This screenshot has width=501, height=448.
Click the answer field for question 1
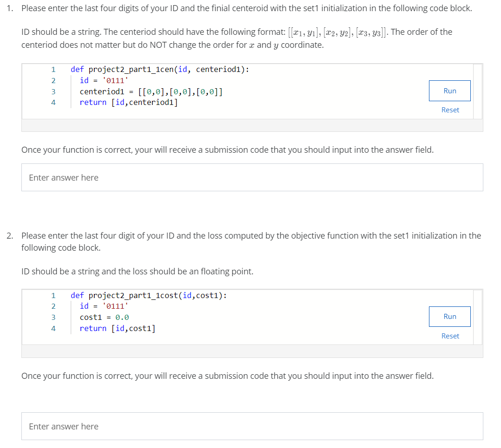252,177
